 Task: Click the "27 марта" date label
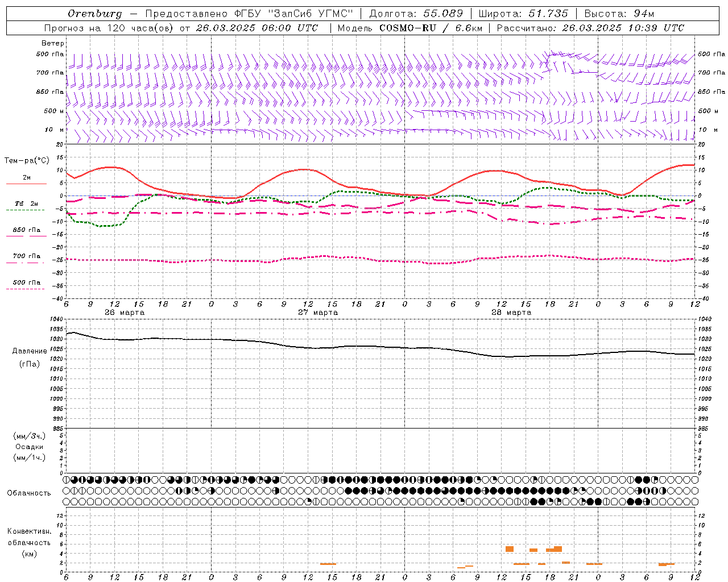point(318,313)
